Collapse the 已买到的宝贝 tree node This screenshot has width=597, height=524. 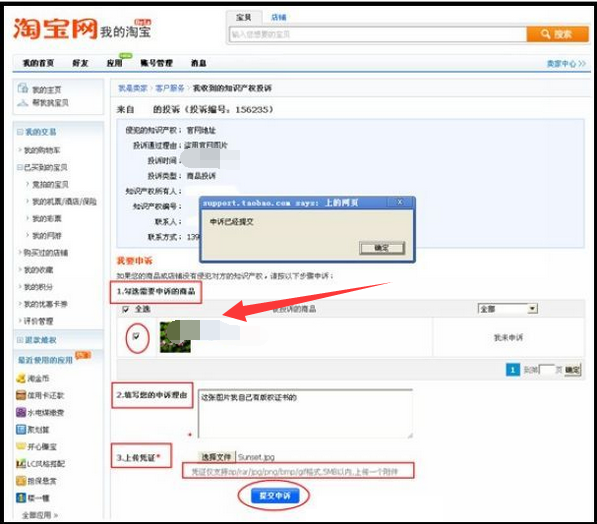[20, 168]
